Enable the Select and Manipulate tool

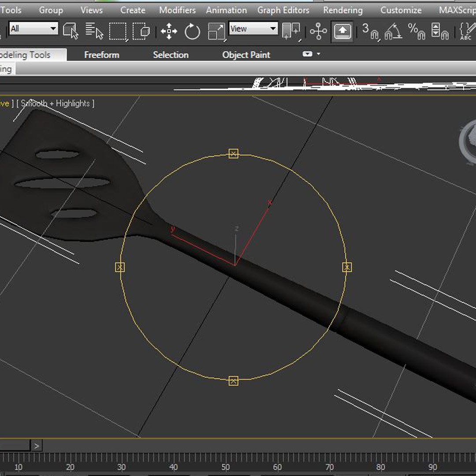(318, 31)
